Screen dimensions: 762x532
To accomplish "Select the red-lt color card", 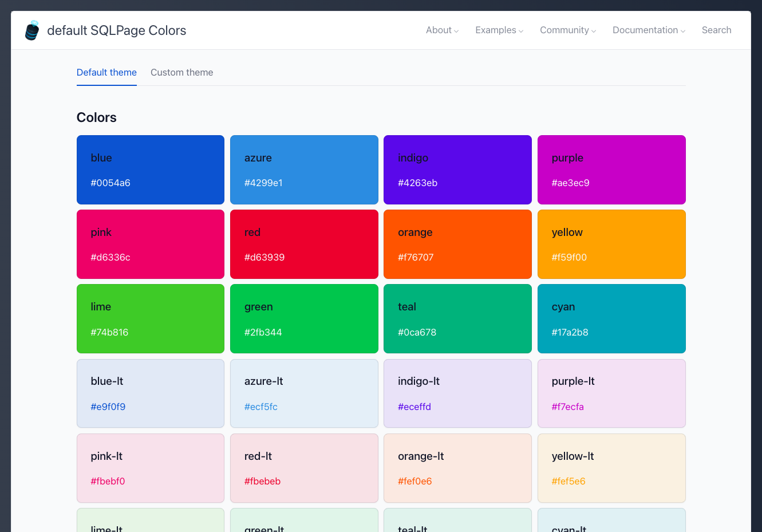I will [x=304, y=468].
